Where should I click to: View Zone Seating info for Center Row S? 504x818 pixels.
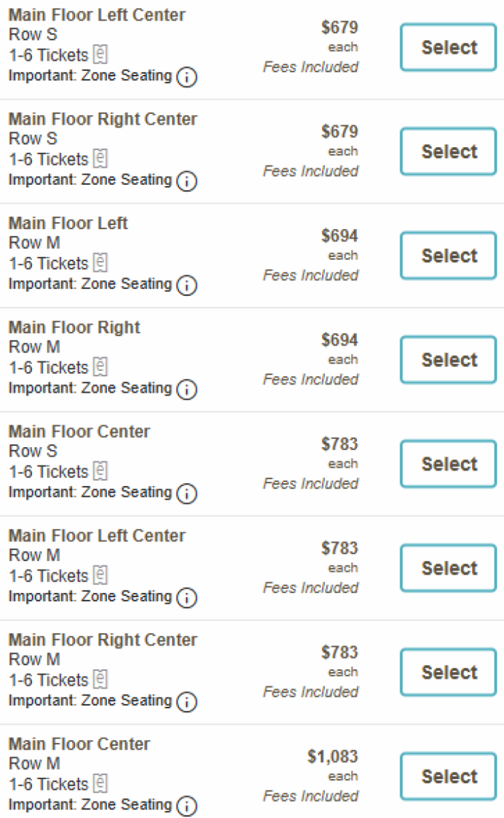point(187,494)
